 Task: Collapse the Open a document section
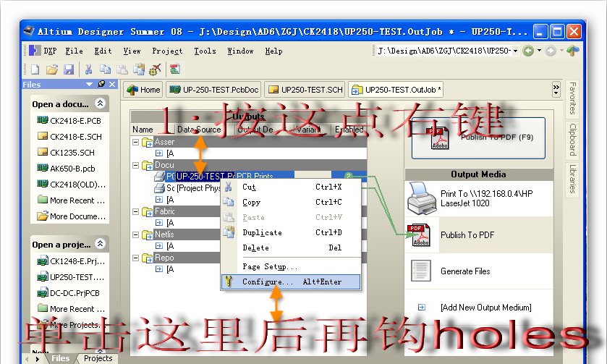coord(101,103)
